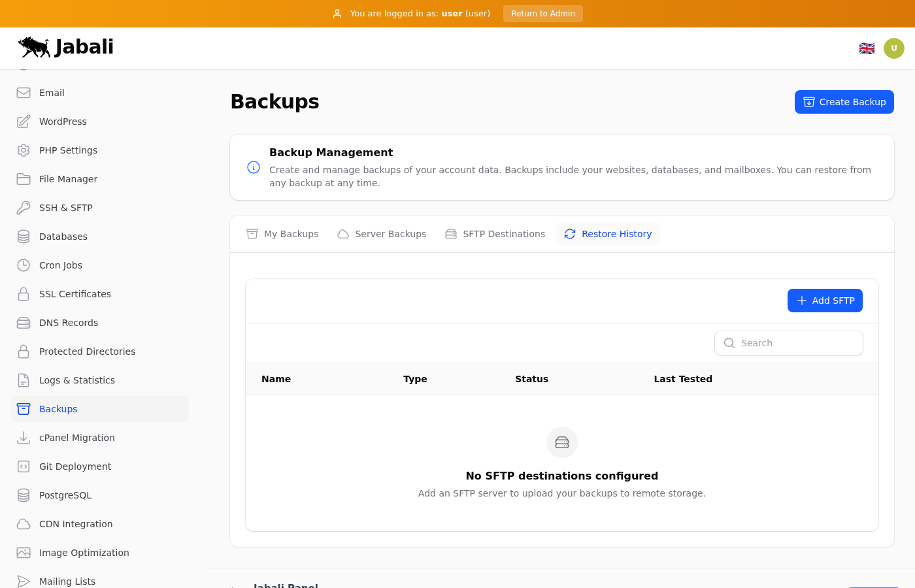Click the PHP Settings gear icon
This screenshot has height=588, width=915.
pos(24,150)
